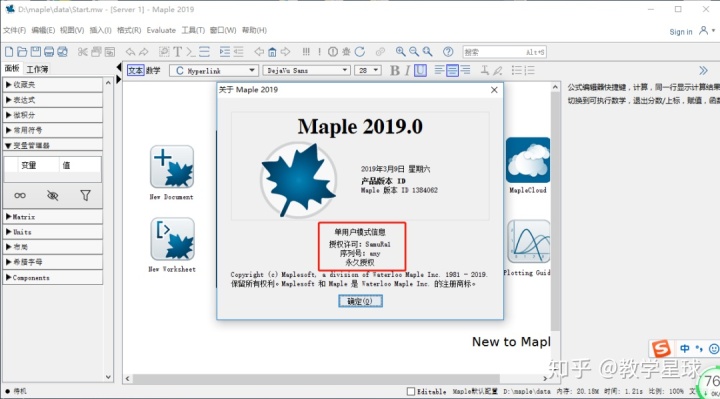Expand the Units palette
The width and height of the screenshot is (720, 399).
(53, 232)
